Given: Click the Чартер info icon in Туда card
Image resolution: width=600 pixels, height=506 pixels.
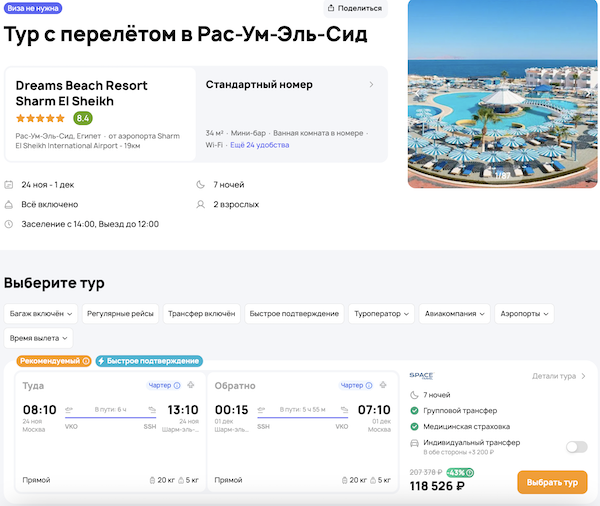Looking at the screenshot, I should click(x=177, y=385).
